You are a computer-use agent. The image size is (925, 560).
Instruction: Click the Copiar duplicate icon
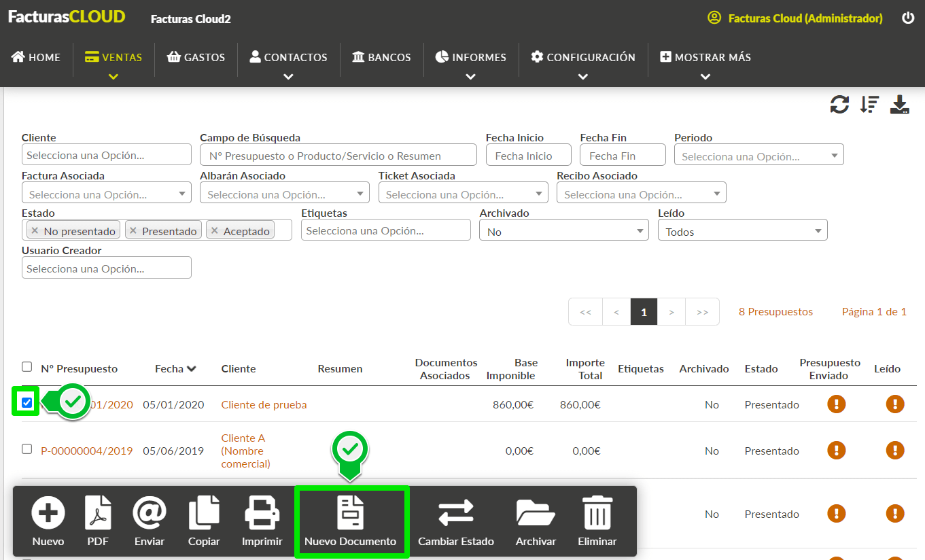pos(204,513)
